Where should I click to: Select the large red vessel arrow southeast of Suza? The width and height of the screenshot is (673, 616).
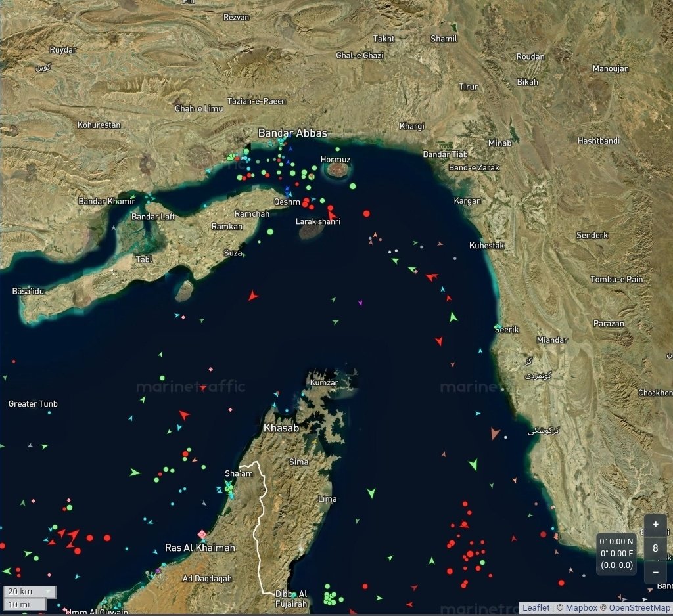253,296
